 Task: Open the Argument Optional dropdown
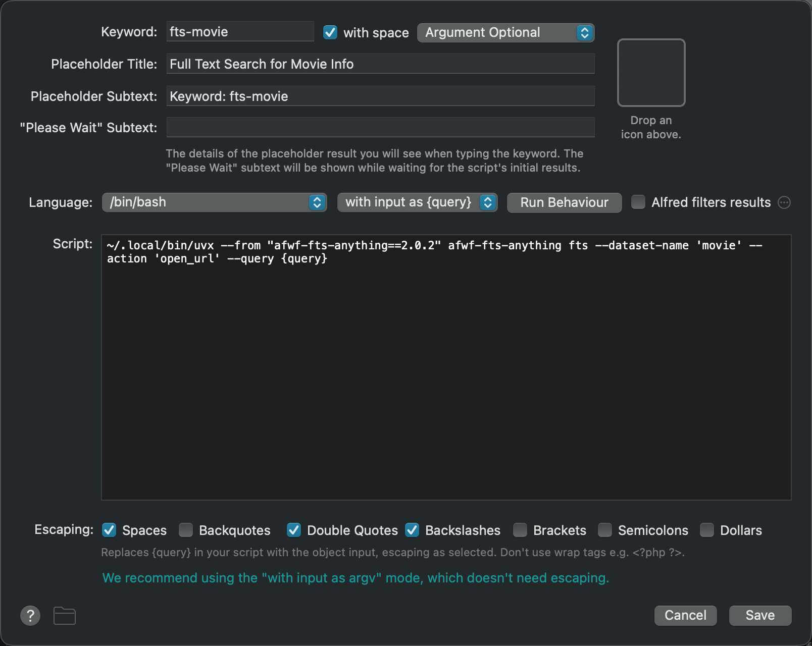pos(505,33)
